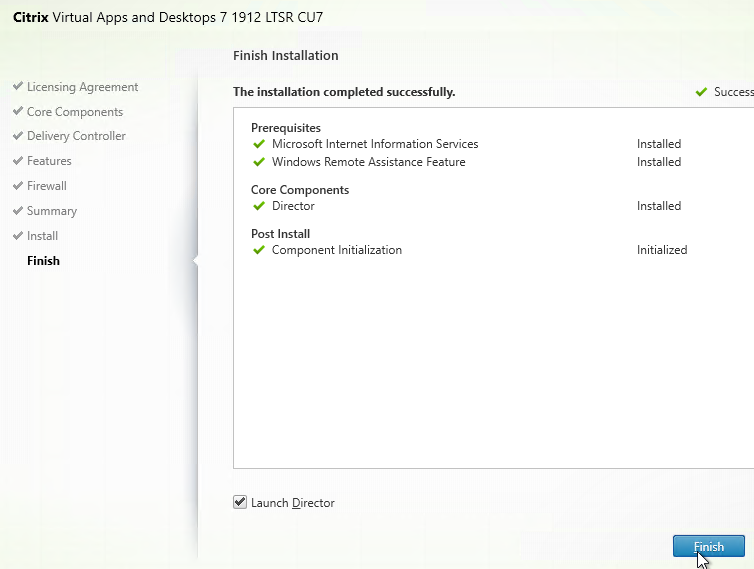Click the Citrix Virtual Apps and Desktops title
This screenshot has width=754, height=569.
pyautogui.click(x=168, y=17)
